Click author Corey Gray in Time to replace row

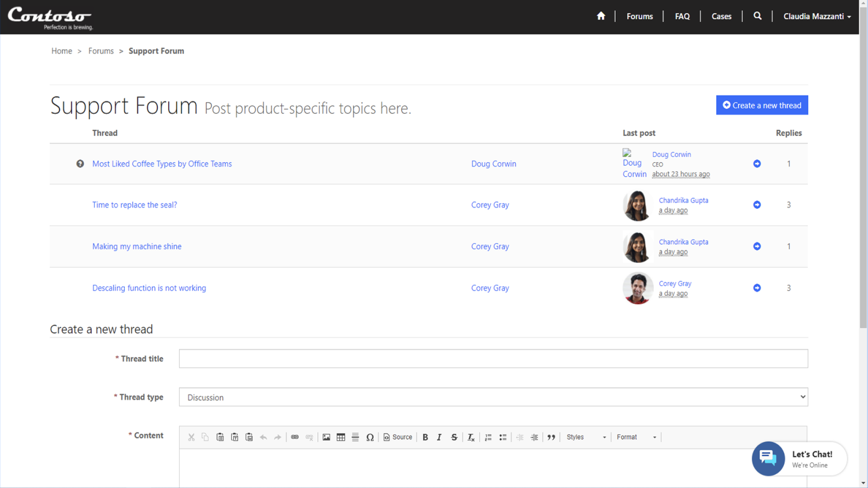(490, 205)
